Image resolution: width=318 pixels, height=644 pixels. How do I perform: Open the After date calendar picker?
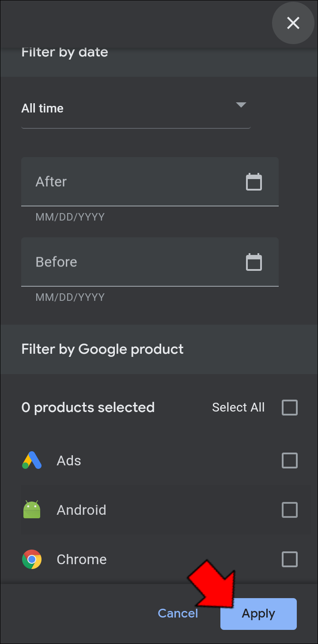click(254, 182)
